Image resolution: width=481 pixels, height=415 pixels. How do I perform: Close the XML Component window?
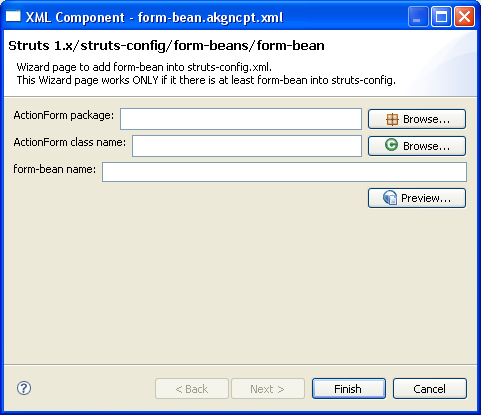point(464,17)
